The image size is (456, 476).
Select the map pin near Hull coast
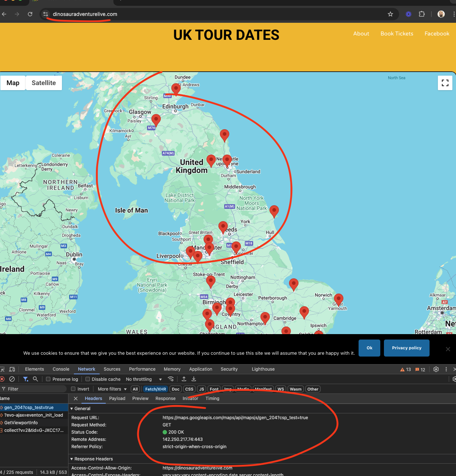click(x=274, y=211)
